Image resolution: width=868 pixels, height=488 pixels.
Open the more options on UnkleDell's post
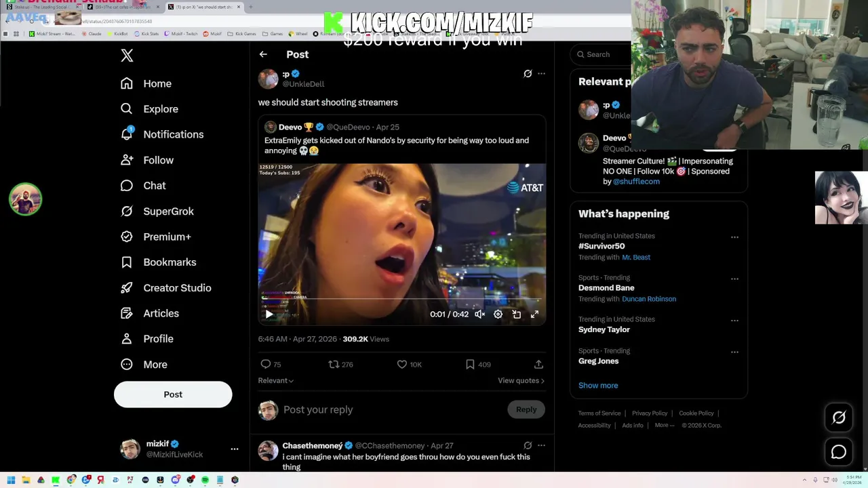click(541, 73)
